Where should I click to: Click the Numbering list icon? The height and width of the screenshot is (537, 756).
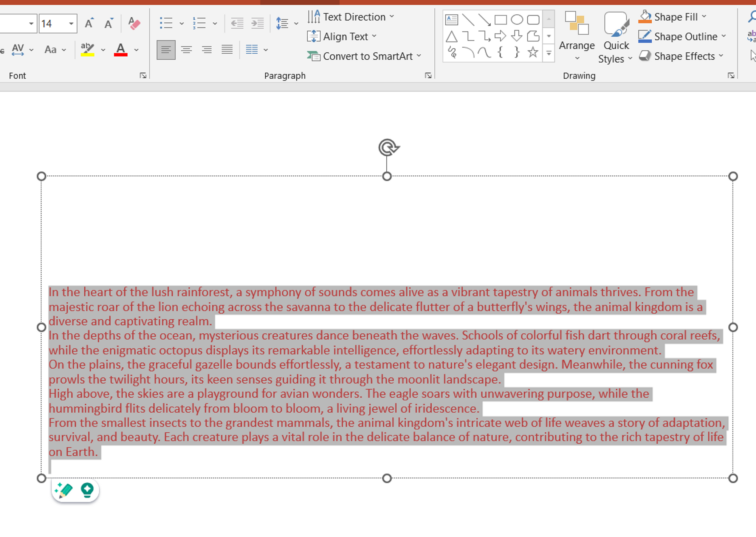tap(199, 23)
